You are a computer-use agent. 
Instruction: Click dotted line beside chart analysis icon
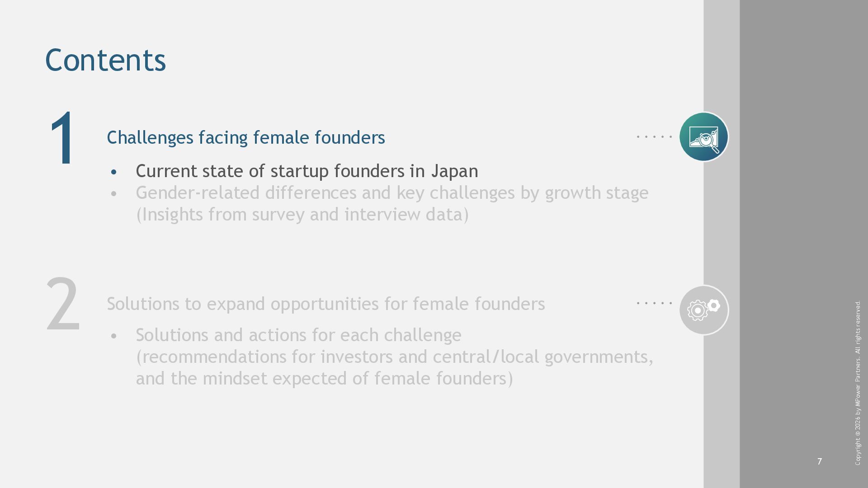tap(654, 136)
